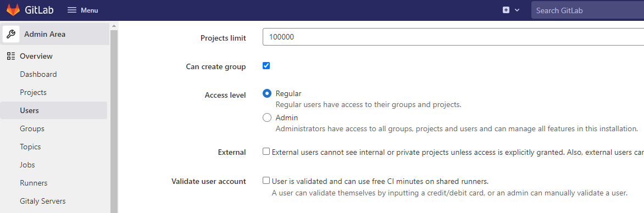Click the 'Administrators have access' description text
This screenshot has width=644, height=213.
point(456,128)
